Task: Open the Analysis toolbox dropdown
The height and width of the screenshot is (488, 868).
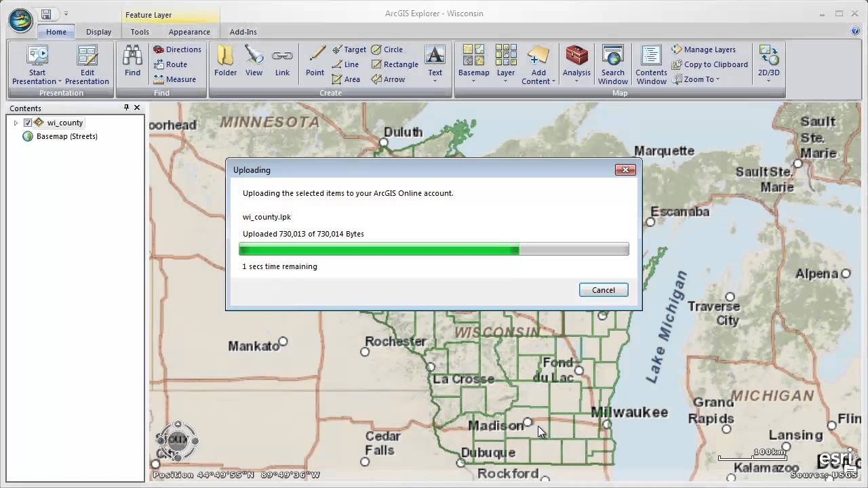Action: (576, 64)
